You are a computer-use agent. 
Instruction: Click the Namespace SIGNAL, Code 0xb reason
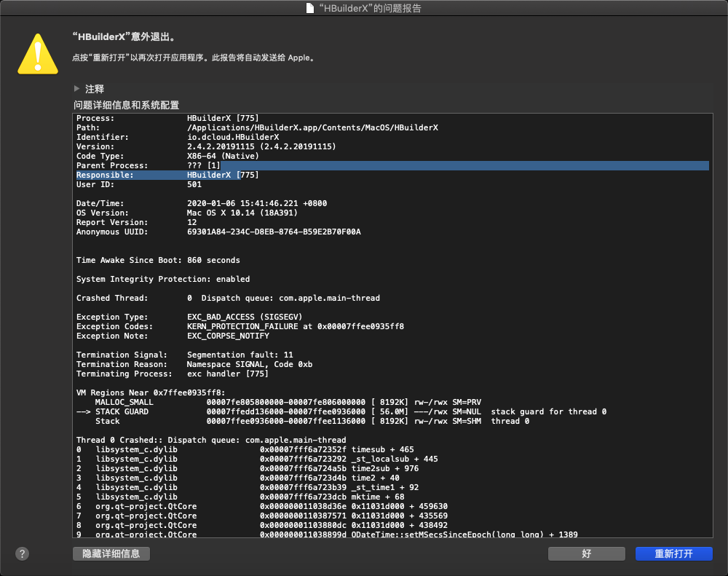point(250,364)
